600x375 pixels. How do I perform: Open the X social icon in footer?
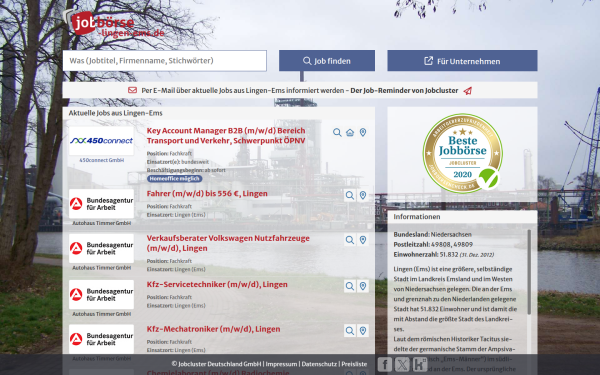[402, 364]
